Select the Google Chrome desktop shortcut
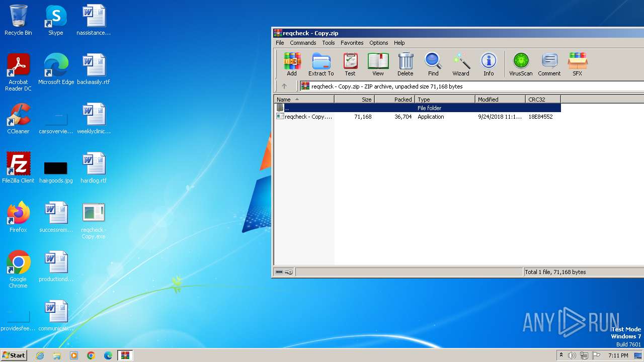The width and height of the screenshot is (644, 362). click(x=18, y=269)
